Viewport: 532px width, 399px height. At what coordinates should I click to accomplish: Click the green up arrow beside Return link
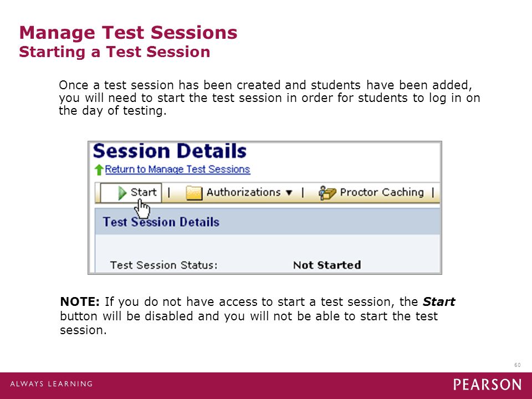click(99, 170)
